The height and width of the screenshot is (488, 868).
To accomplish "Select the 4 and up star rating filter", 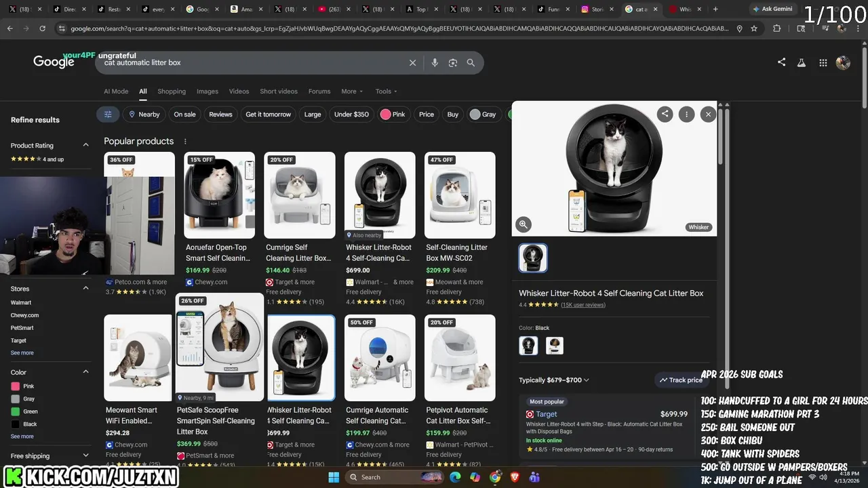I will click(x=37, y=159).
